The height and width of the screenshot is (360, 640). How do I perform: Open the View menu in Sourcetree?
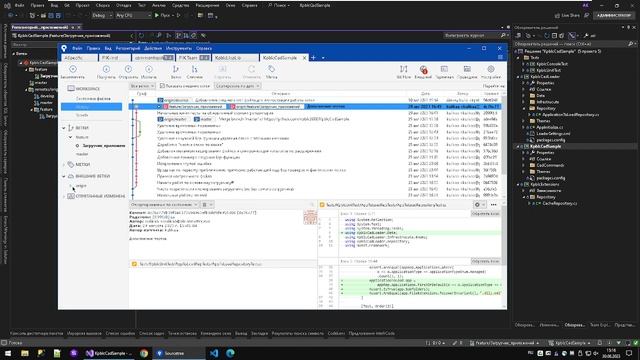point(108,48)
